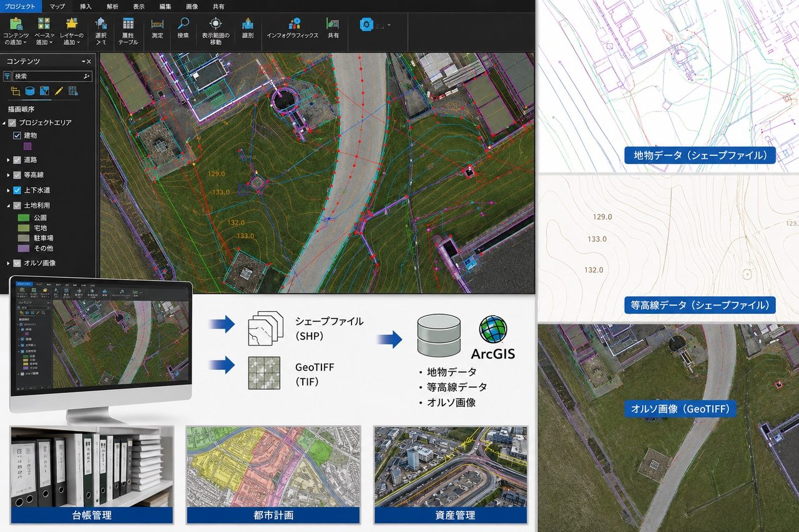Open the 挿入 ribbon tab

click(86, 6)
